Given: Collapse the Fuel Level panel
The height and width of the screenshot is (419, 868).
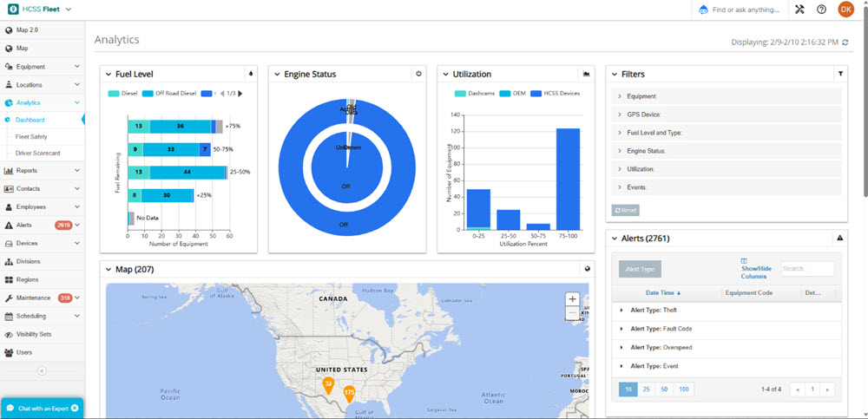Looking at the screenshot, I should click(x=108, y=74).
